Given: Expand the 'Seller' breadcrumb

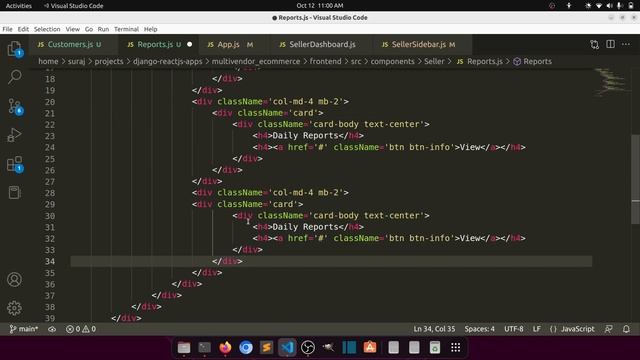Looking at the screenshot, I should pos(434,61).
